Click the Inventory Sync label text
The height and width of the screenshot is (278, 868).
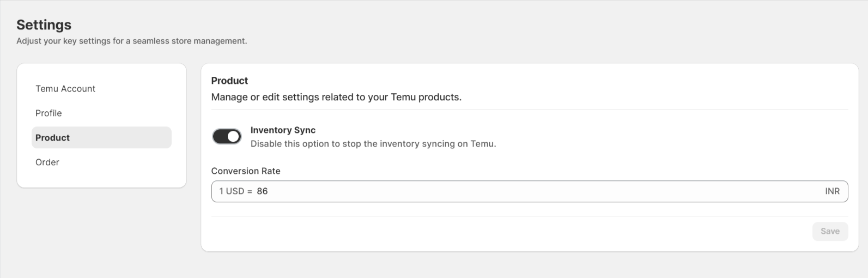tap(283, 130)
